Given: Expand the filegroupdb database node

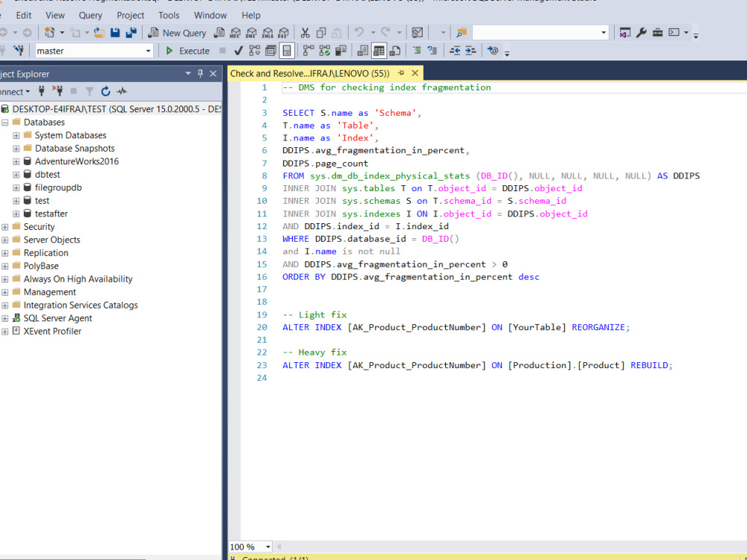Looking at the screenshot, I should (x=16, y=188).
